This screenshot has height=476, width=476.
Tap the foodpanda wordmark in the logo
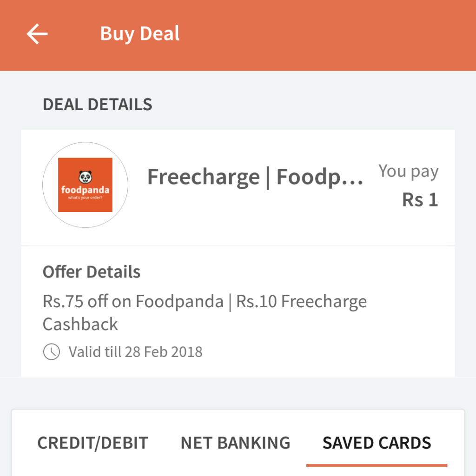[85, 191]
